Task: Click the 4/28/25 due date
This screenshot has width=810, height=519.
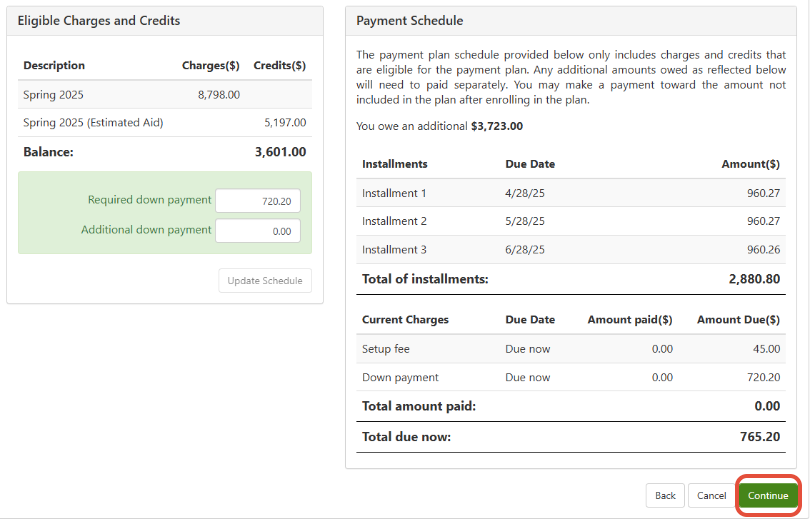Action: coord(525,193)
